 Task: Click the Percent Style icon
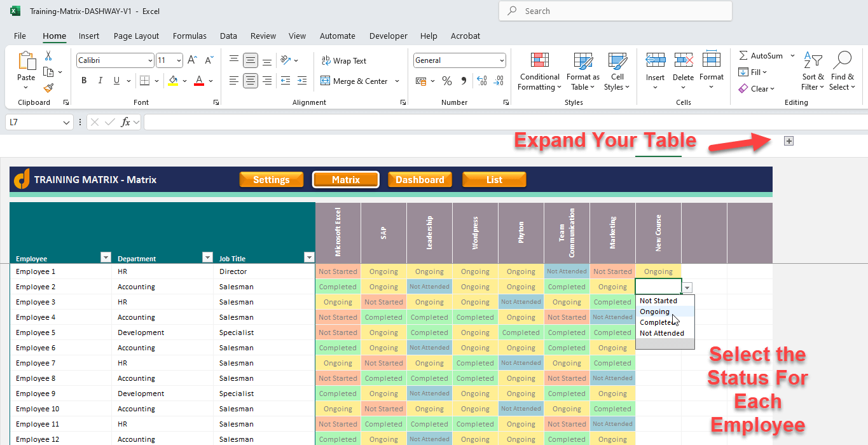point(447,81)
